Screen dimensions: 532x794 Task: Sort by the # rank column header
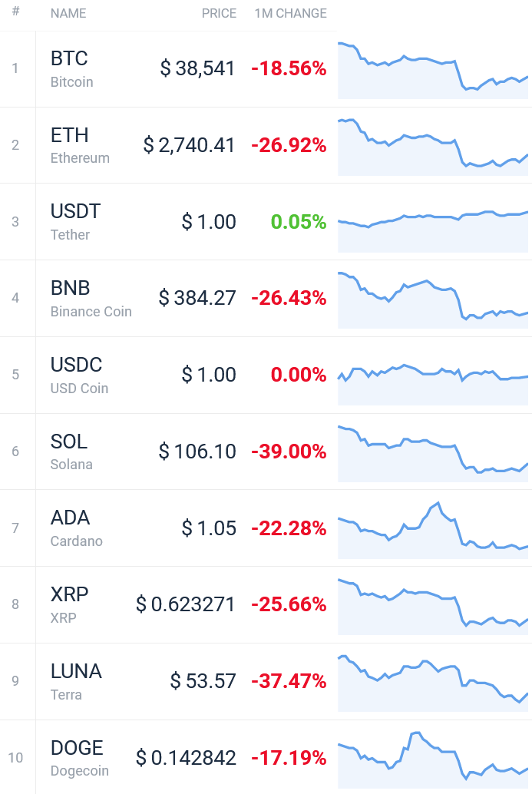[15, 12]
